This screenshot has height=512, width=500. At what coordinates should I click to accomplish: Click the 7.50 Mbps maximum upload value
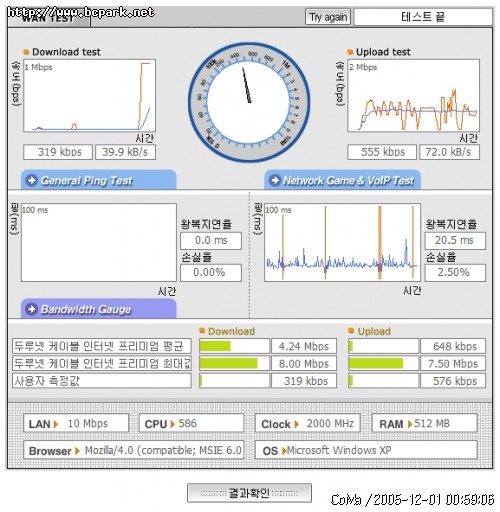453,363
